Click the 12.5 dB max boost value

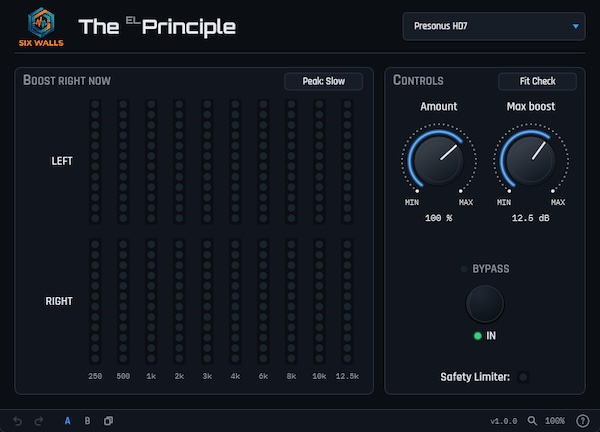pyautogui.click(x=531, y=218)
